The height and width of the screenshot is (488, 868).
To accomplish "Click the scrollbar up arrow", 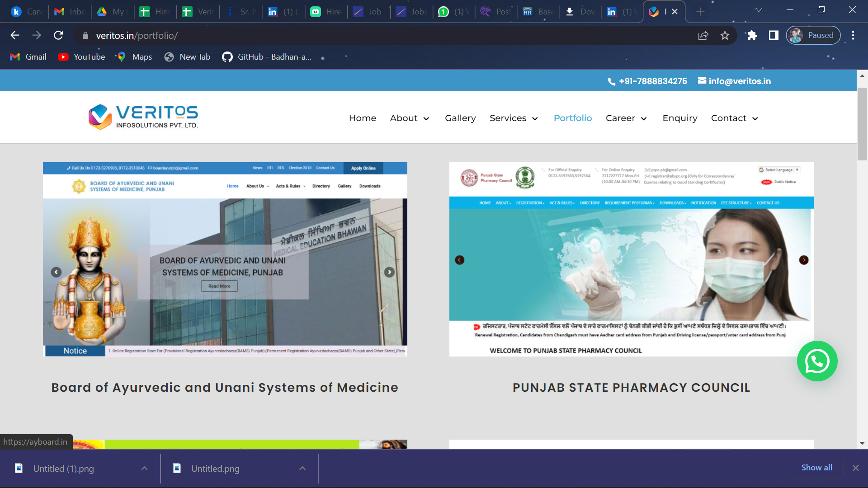I will (x=862, y=76).
